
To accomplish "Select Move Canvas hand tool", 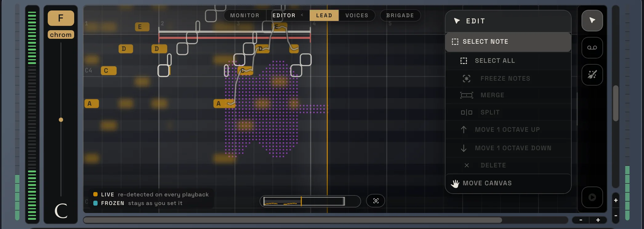I will [x=508, y=183].
